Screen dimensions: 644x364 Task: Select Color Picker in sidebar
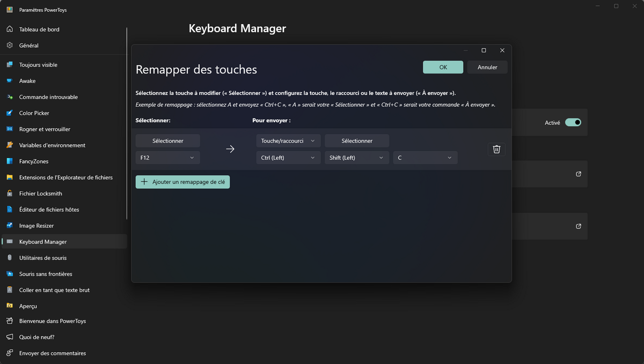64,113
